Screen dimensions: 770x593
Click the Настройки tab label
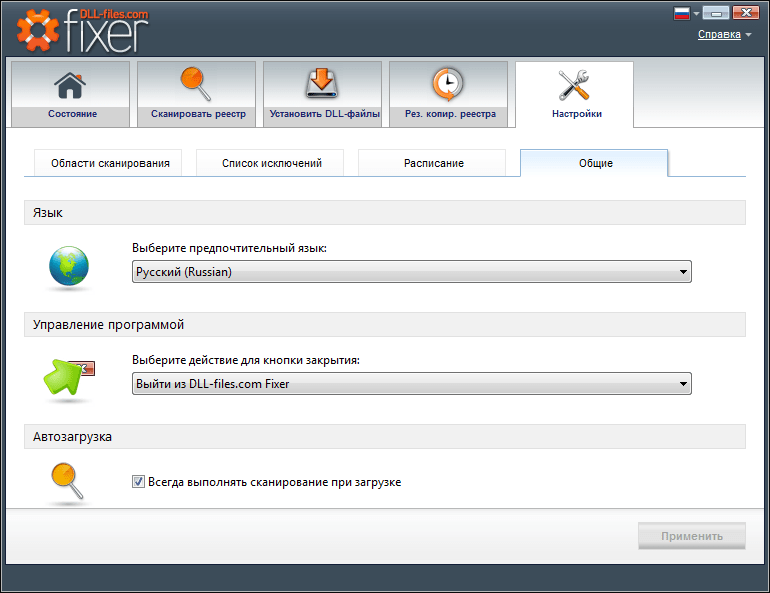[x=577, y=113]
